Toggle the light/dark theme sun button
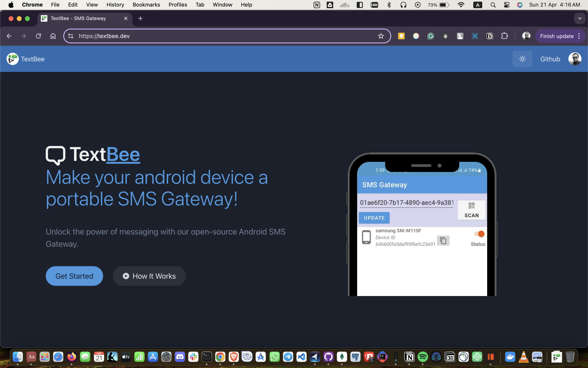The image size is (588, 368). [522, 59]
